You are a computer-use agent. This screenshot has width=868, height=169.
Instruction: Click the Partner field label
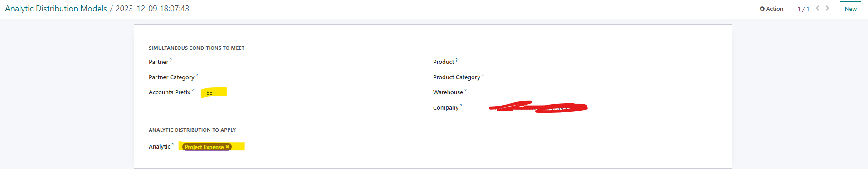click(158, 62)
